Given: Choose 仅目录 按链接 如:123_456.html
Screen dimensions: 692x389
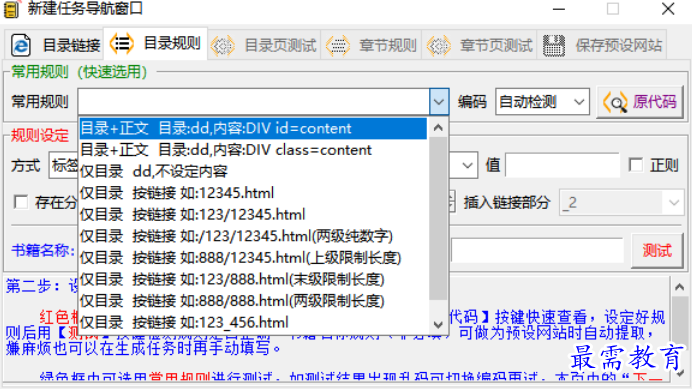Looking at the screenshot, I should tap(253, 323).
